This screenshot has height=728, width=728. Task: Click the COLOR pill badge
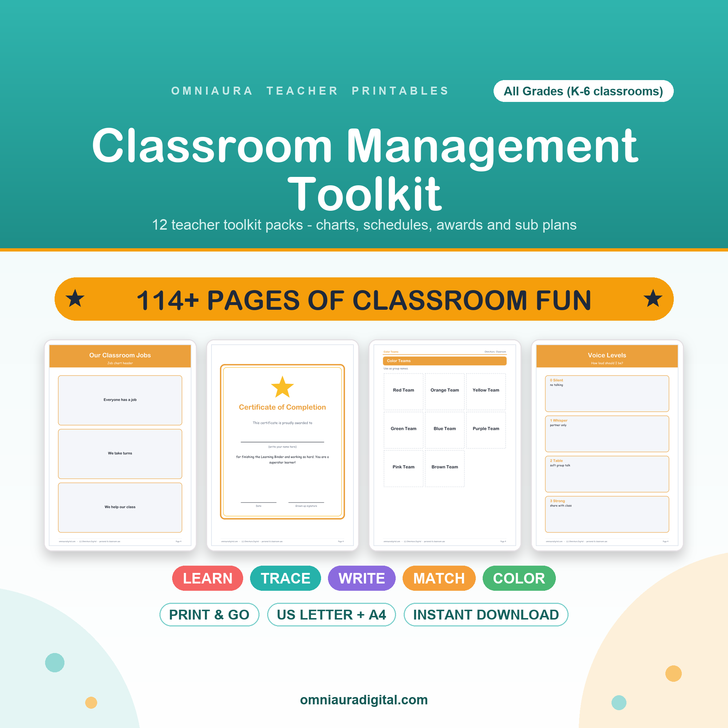519,578
